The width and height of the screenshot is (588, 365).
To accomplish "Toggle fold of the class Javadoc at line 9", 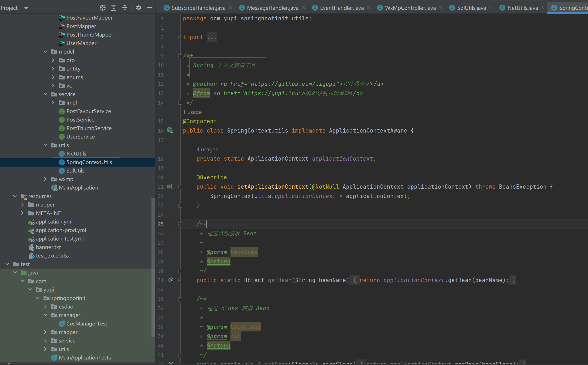I will click(x=180, y=56).
